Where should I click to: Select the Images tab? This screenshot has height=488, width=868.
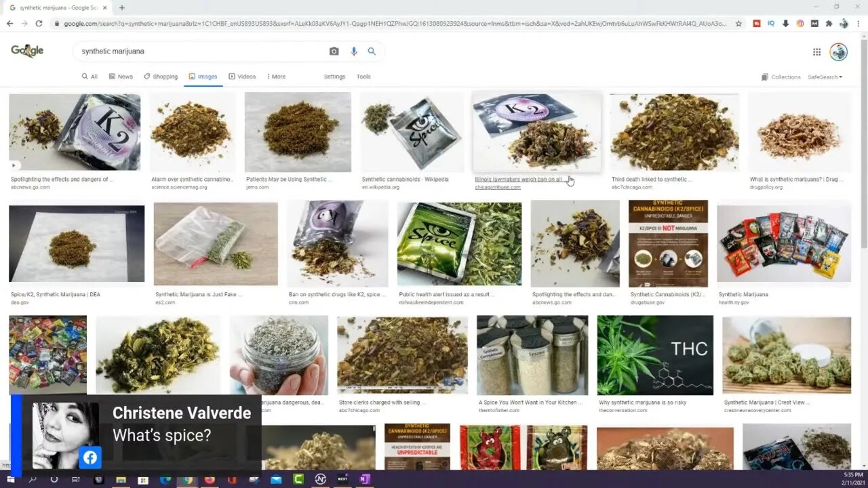tap(203, 77)
